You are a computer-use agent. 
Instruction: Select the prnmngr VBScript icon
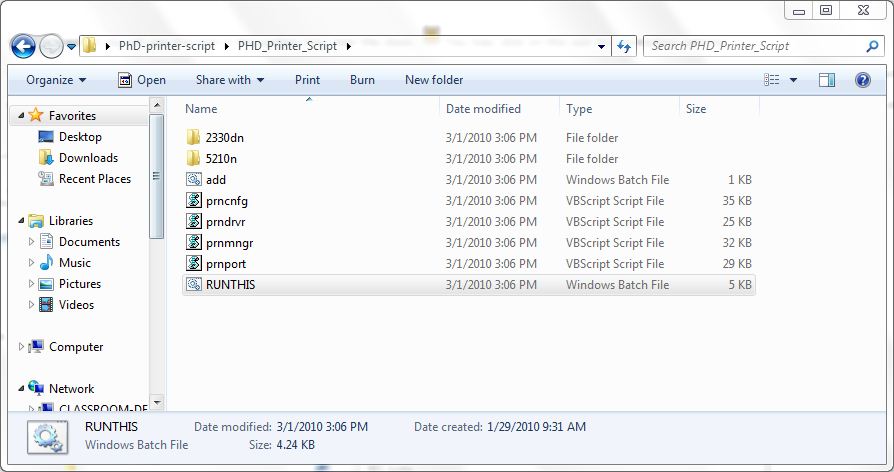tap(194, 242)
